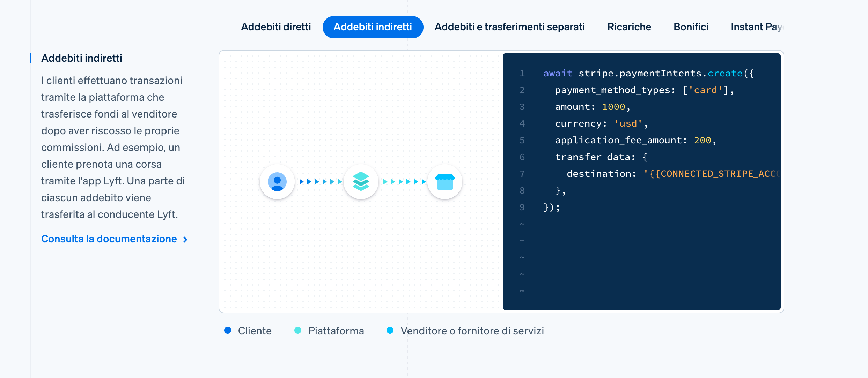
Task: Click the blue Cliente legend dot
Action: [x=228, y=330]
